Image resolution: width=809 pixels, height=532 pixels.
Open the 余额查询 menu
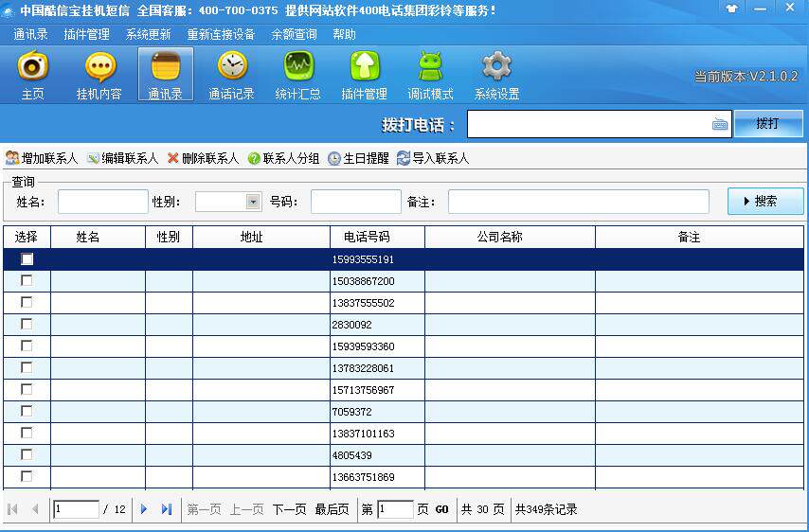tap(294, 34)
